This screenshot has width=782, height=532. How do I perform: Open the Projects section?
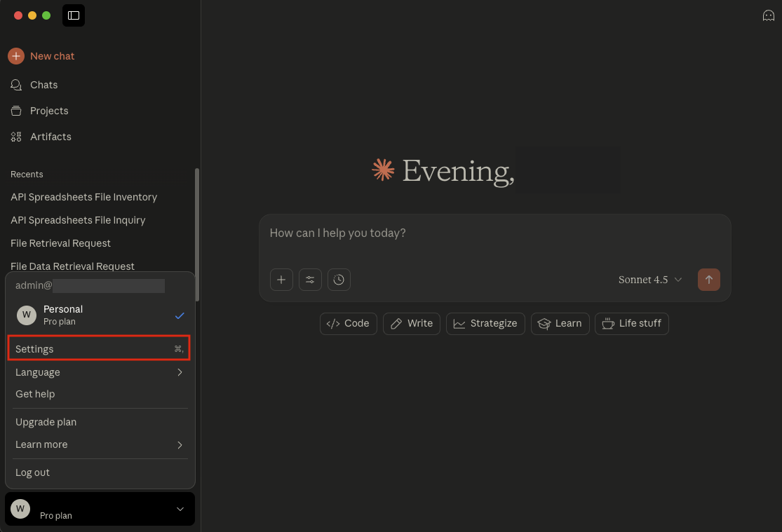coord(49,111)
